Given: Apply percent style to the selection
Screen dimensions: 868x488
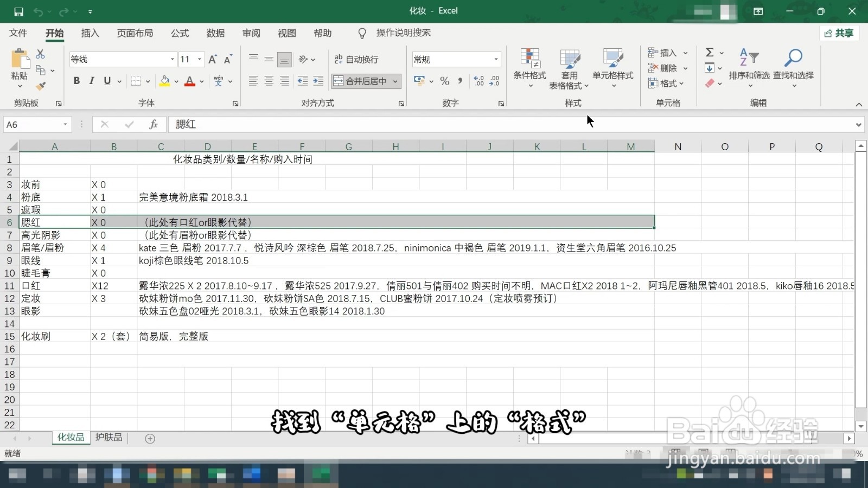Looking at the screenshot, I should click(x=444, y=81).
